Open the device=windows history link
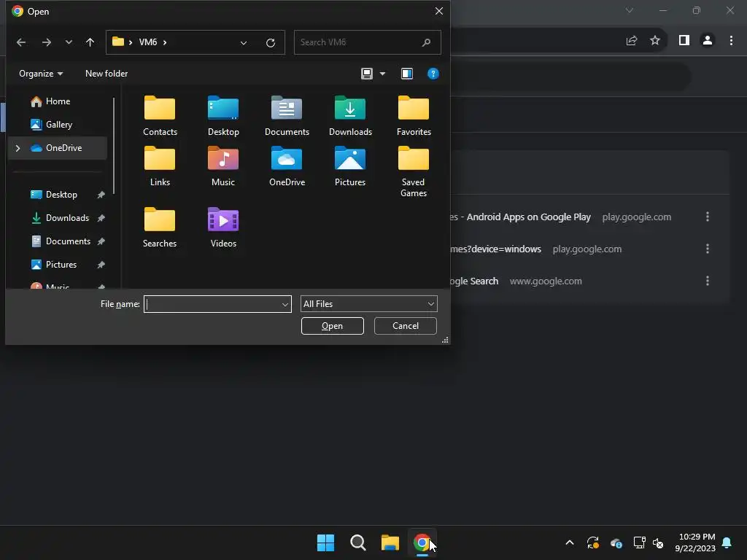The width and height of the screenshot is (747, 560). tap(495, 249)
